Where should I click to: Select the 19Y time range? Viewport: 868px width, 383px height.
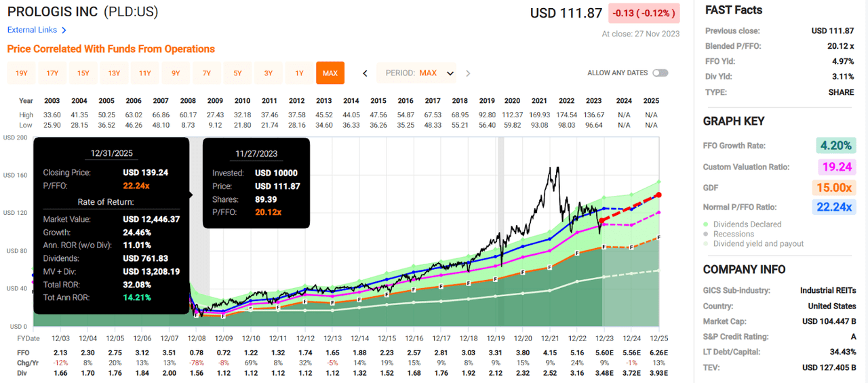click(x=21, y=73)
